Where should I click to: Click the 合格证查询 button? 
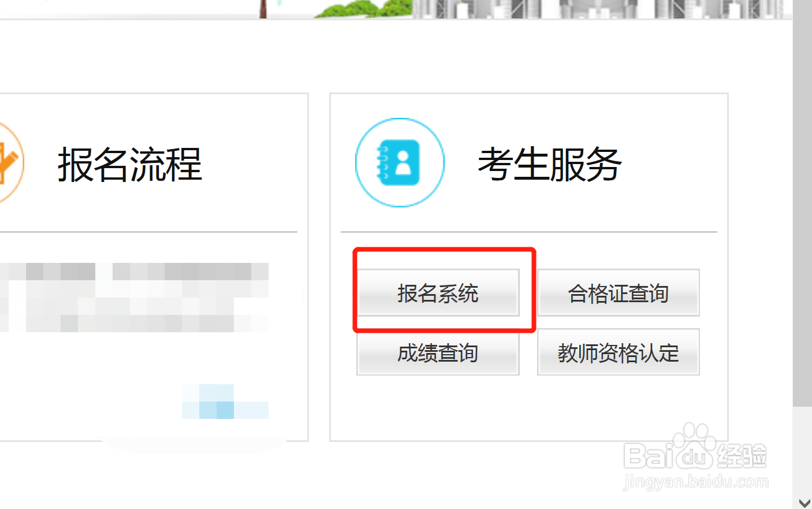coord(619,292)
